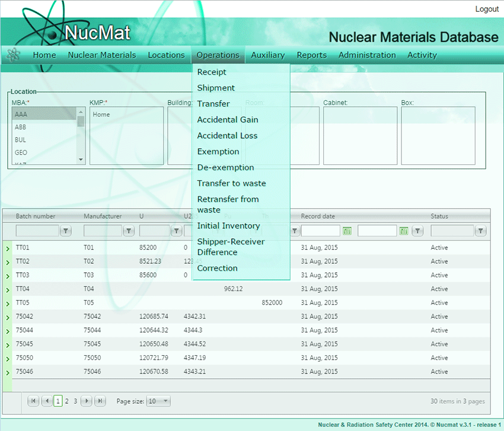Select Initial Inventory menu entry
The width and height of the screenshot is (504, 431).
pos(228,226)
